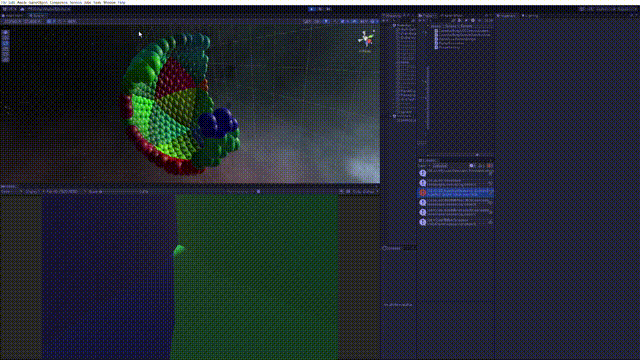Toggle error messages filter in Console
The image size is (640, 360).
[x=490, y=166]
